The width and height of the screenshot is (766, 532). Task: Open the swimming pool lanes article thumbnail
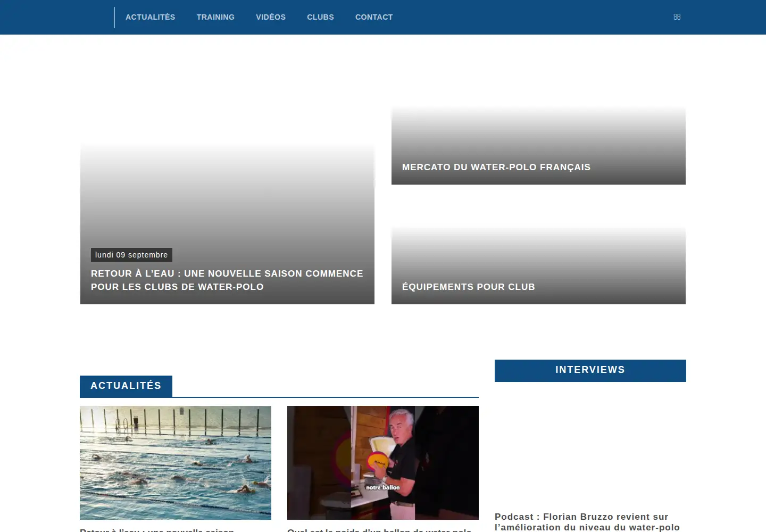click(176, 463)
